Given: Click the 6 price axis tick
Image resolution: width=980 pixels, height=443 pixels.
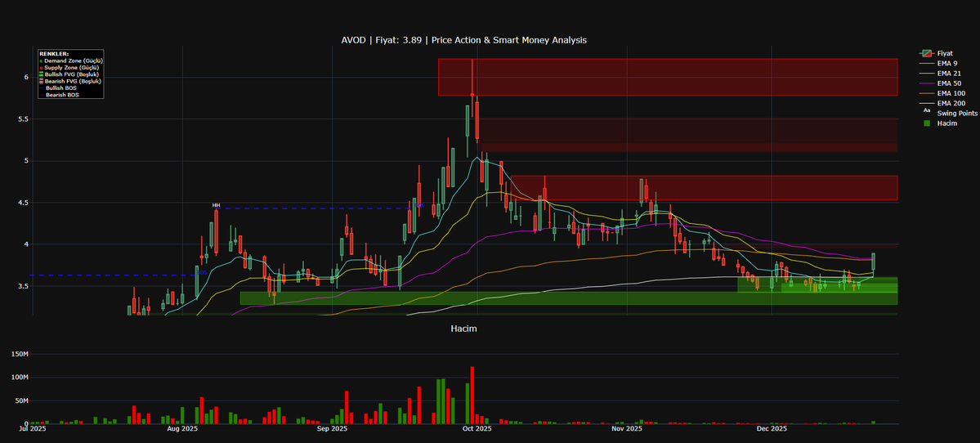Looking at the screenshot, I should tap(26, 78).
